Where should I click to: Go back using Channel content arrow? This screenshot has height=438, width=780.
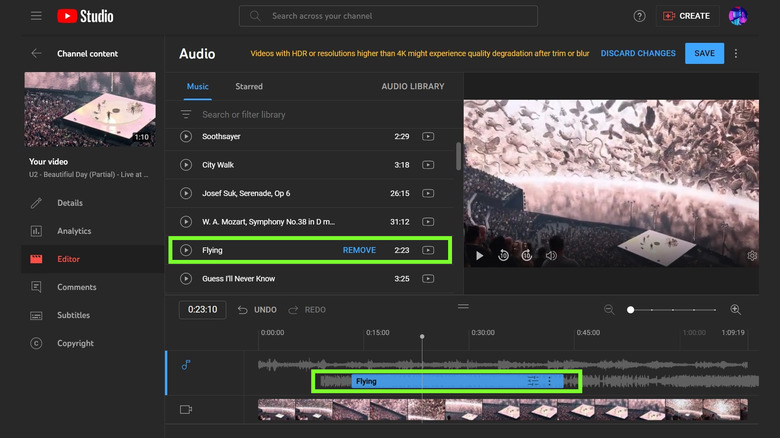37,53
